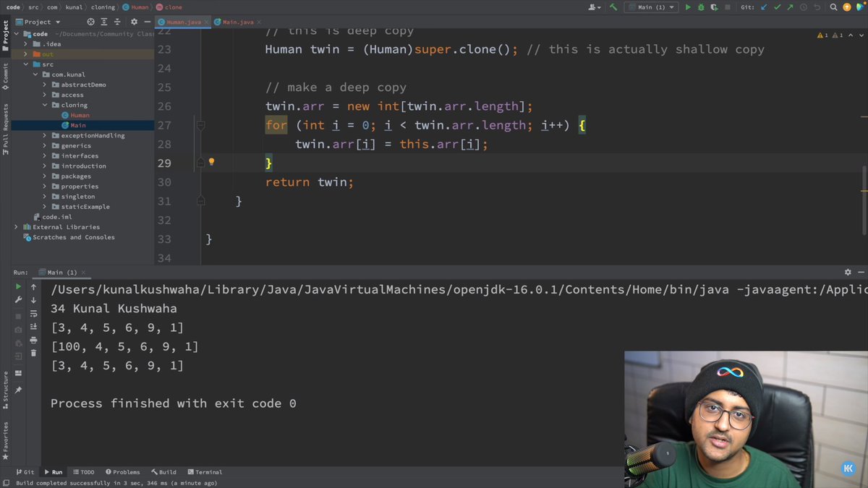
Task: Open run configuration via the wrench icon
Action: pyautogui.click(x=18, y=300)
